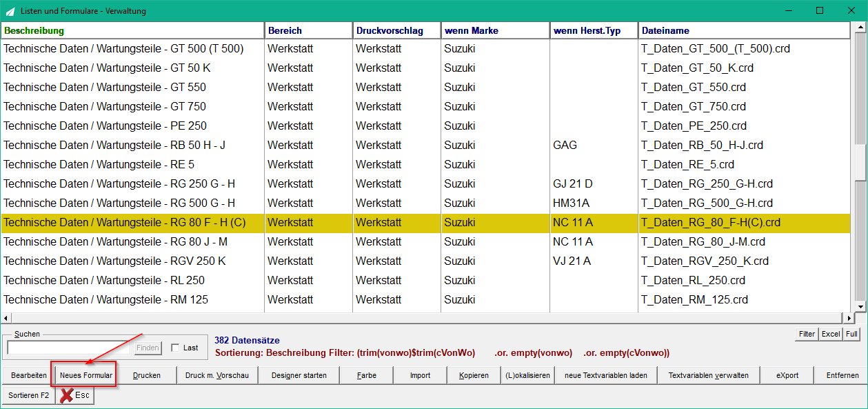Click the Full button
The image size is (868, 409).
(x=851, y=334)
